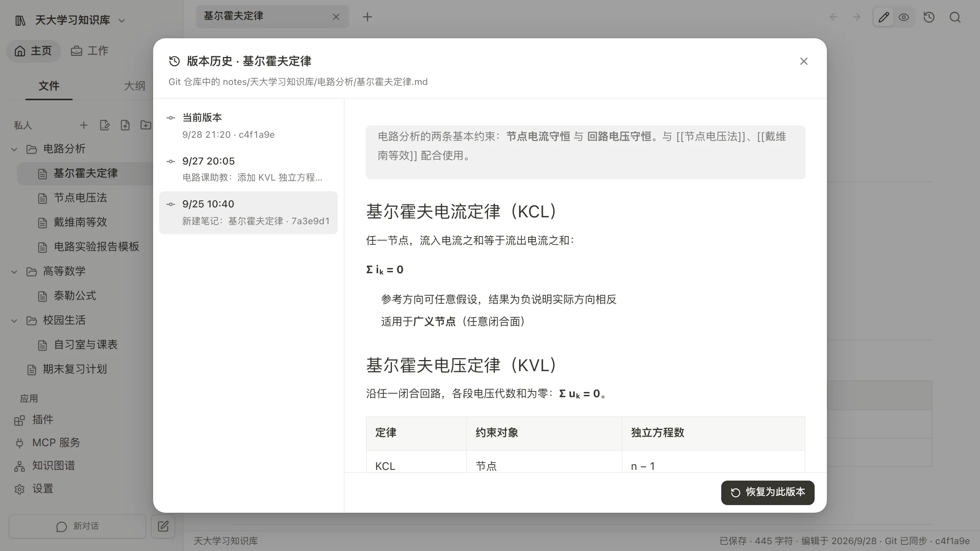Open the knowledge base switcher dropdown

click(122, 20)
